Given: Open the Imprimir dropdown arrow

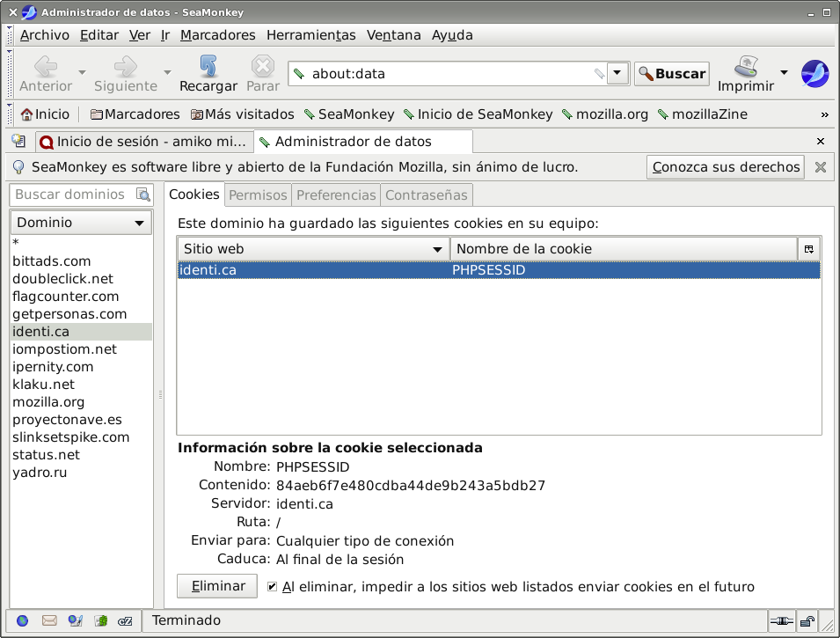Looking at the screenshot, I should (x=785, y=72).
